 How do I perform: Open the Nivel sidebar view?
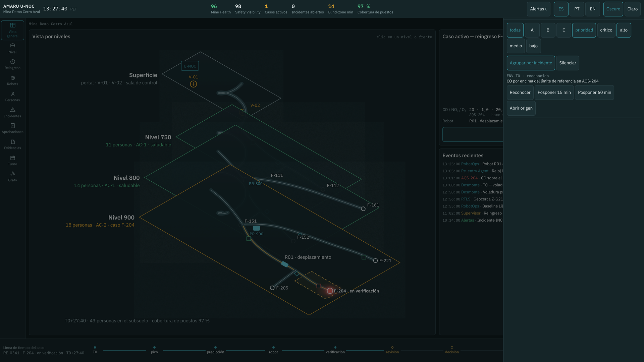(x=12, y=48)
